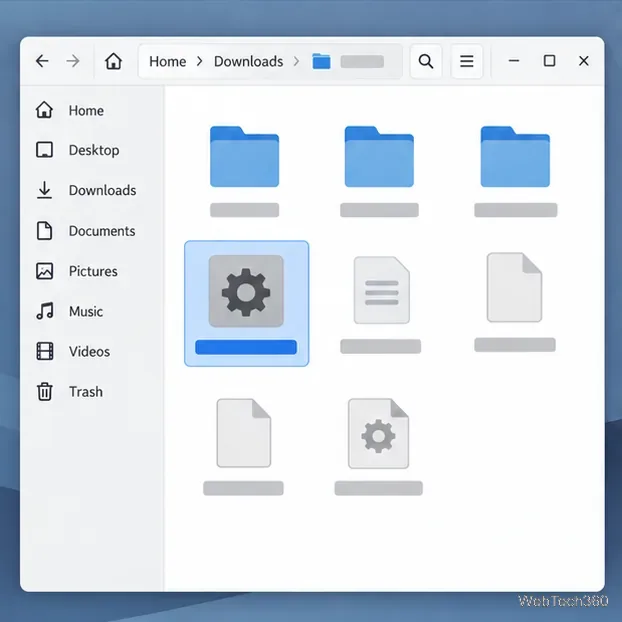This screenshot has height=622, width=622.
Task: Click current folder name in breadcrumb
Action: (362, 61)
